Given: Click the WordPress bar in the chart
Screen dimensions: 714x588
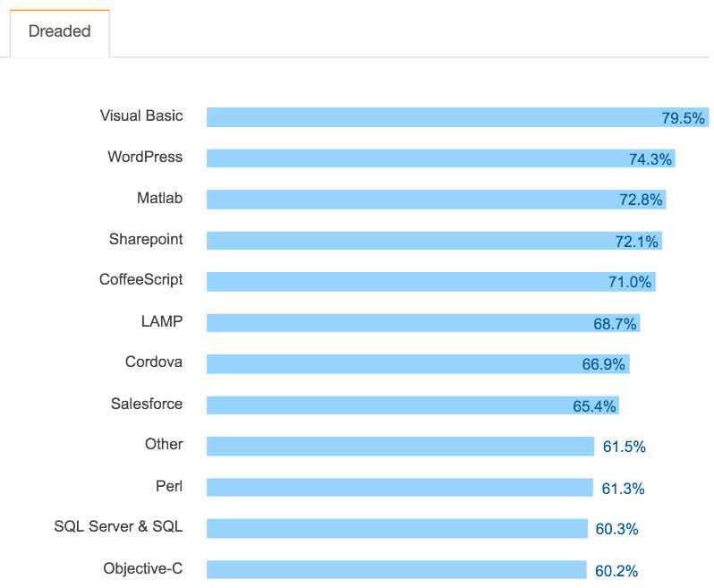Looking at the screenshot, I should (x=412, y=158).
